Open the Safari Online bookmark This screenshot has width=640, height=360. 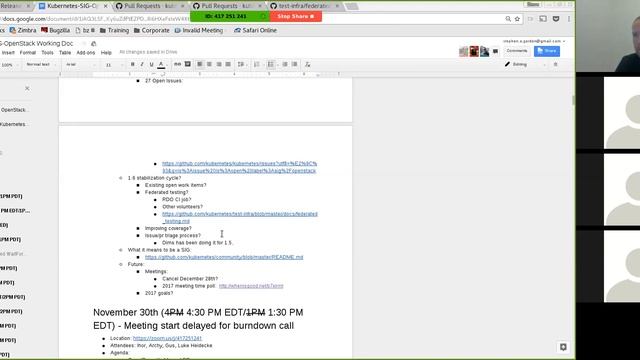point(256,30)
